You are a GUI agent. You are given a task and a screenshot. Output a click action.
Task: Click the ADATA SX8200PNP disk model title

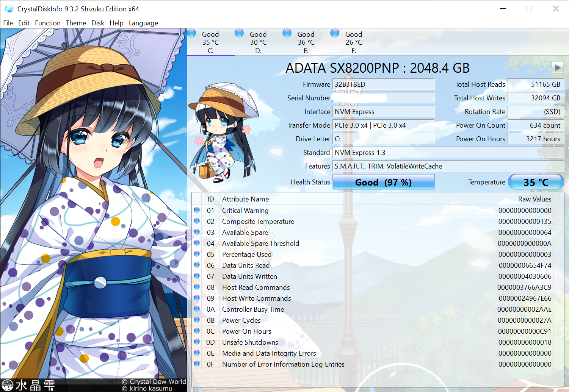pos(378,68)
